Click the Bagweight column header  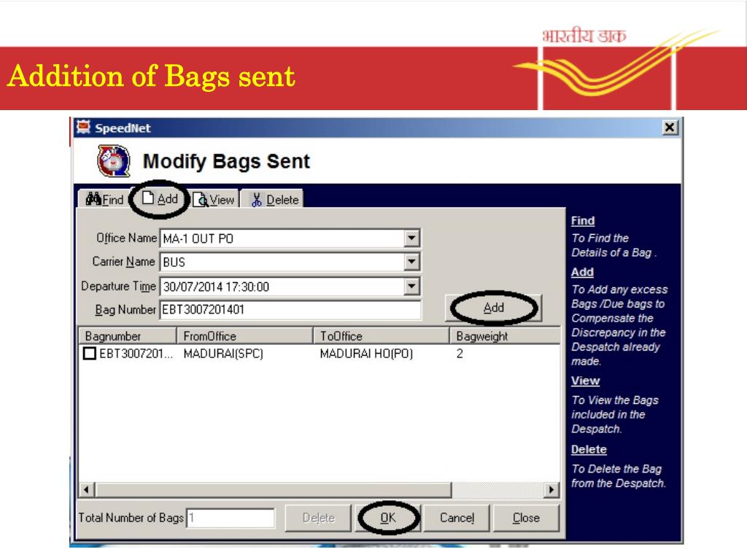click(x=505, y=335)
